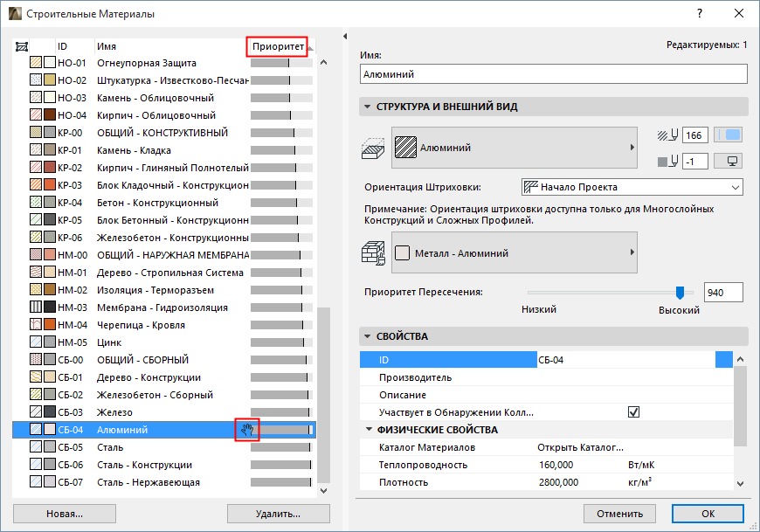This screenshot has width=760, height=532.
Task: Sort the list by Приоритет column
Action: 278,46
